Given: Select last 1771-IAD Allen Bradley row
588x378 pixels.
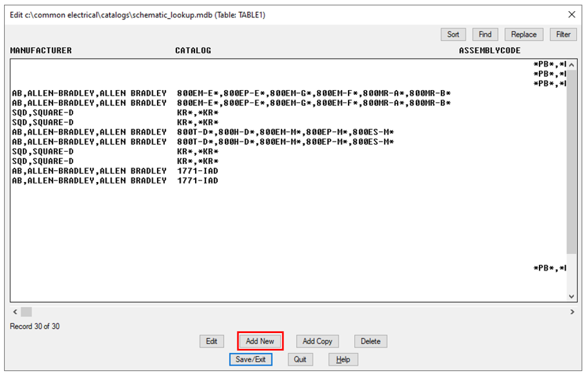Looking at the screenshot, I should [288, 181].
